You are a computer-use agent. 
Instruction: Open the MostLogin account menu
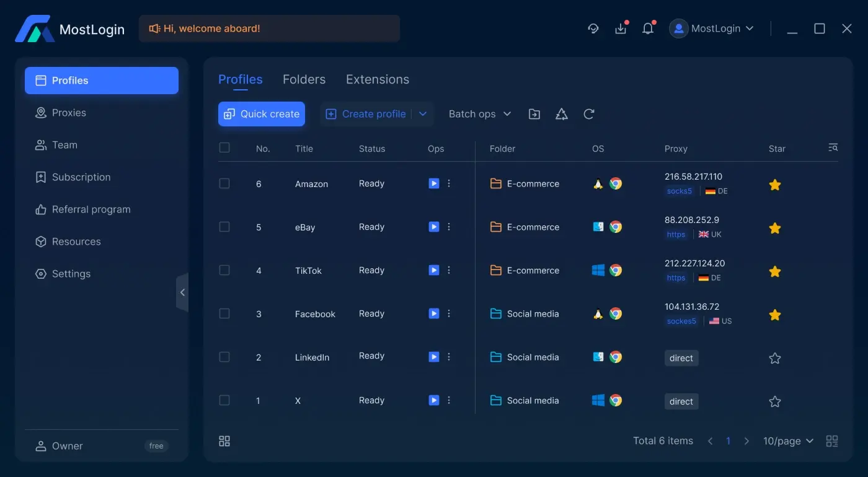(x=711, y=28)
